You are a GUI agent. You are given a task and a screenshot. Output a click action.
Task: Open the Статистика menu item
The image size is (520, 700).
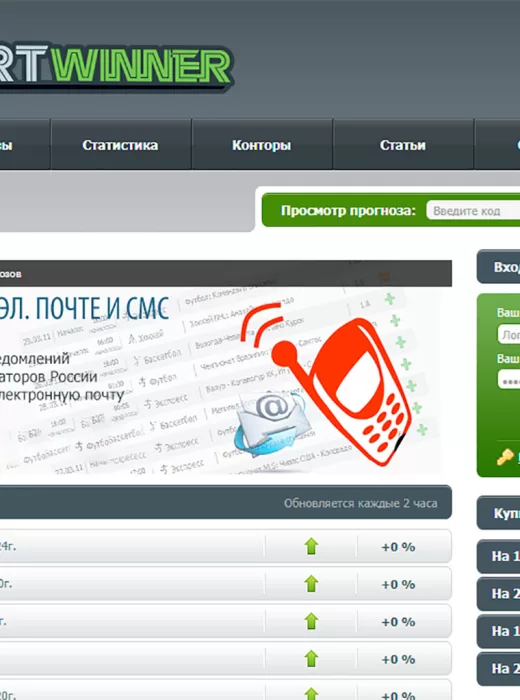click(120, 145)
